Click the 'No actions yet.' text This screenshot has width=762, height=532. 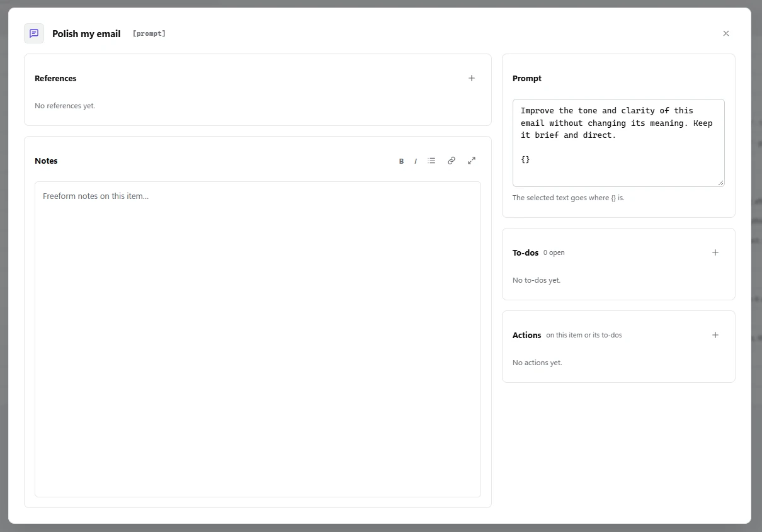tap(537, 363)
